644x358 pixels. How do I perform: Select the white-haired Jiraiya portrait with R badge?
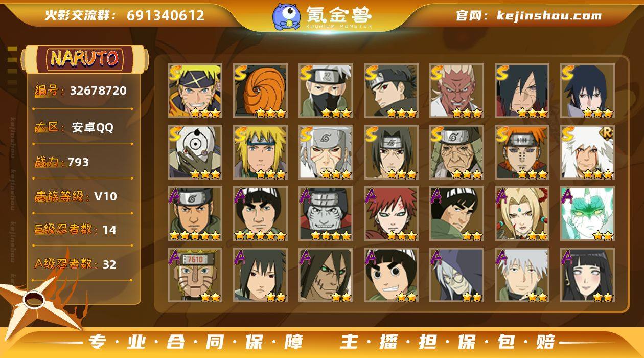[x=588, y=152]
